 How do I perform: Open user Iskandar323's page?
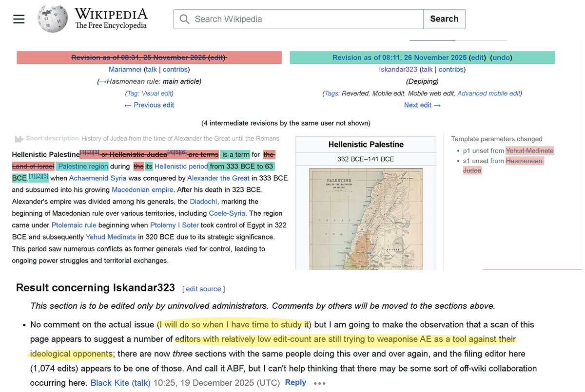(399, 70)
